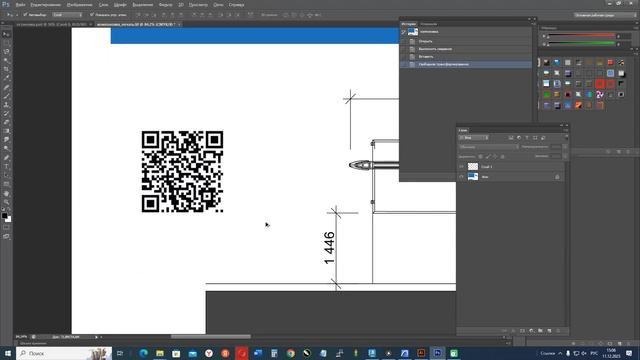Screen dimensions: 640x360
Task: Select the Eraser tool
Action: tap(6, 122)
